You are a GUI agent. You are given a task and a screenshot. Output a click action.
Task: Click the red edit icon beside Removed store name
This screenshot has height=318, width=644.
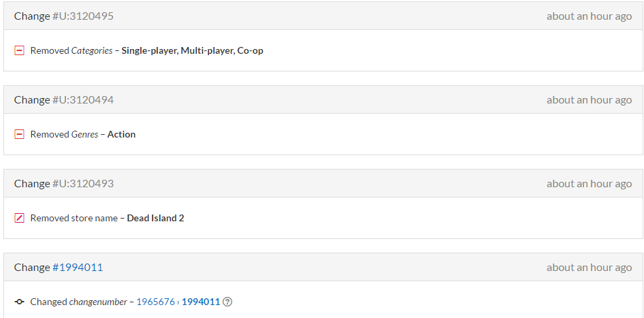click(20, 218)
